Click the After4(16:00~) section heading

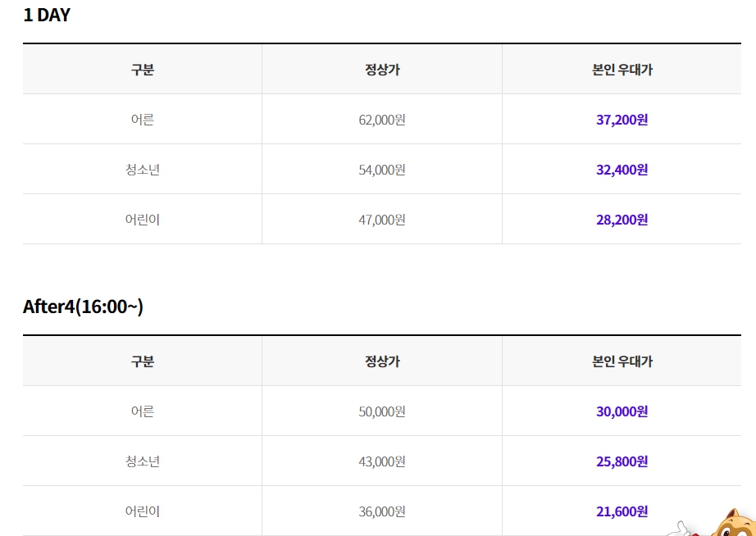point(83,307)
